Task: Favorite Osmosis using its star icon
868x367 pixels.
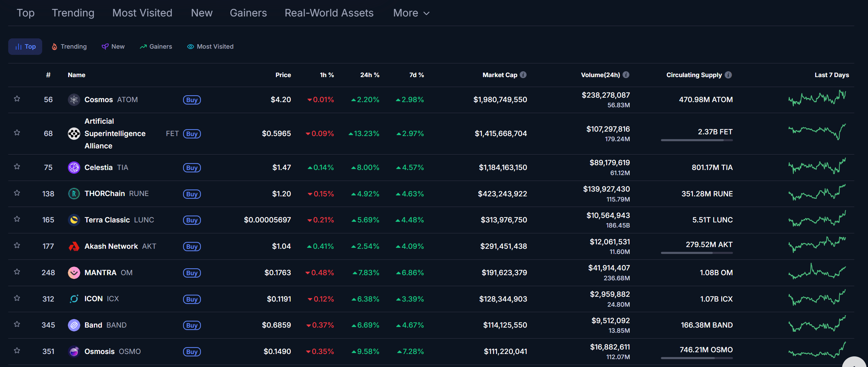Action: pos(17,351)
